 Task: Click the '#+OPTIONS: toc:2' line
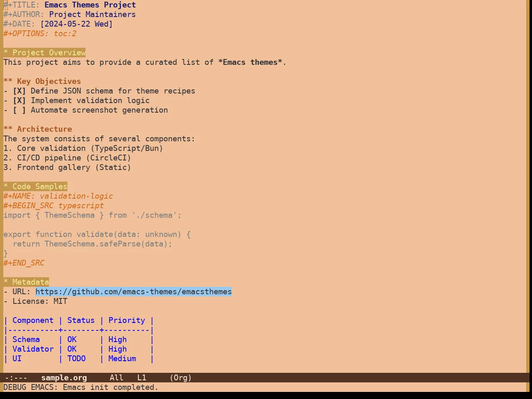pyautogui.click(x=40, y=34)
